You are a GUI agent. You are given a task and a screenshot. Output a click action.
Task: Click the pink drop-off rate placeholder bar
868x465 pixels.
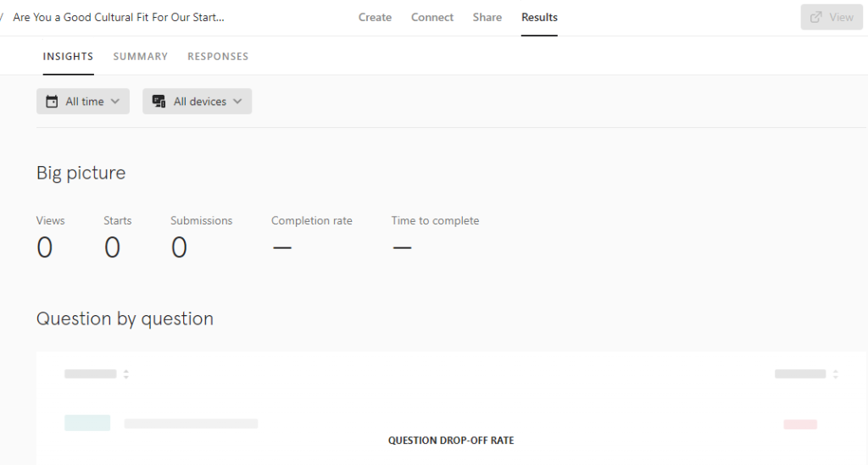800,424
